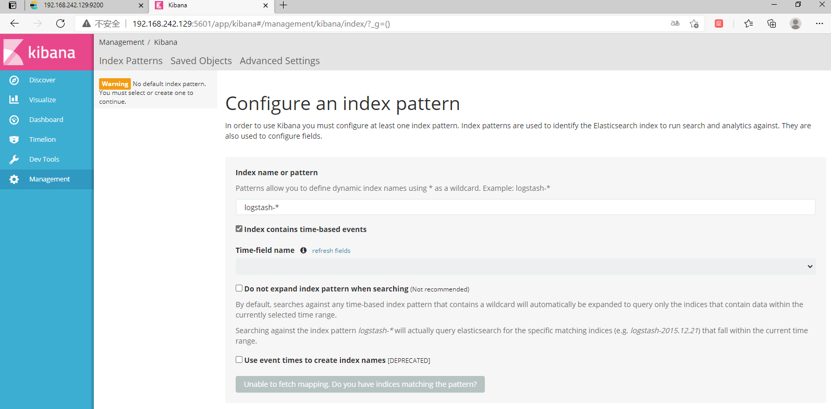Click the red extension icon
The image size is (833, 409).
click(719, 24)
